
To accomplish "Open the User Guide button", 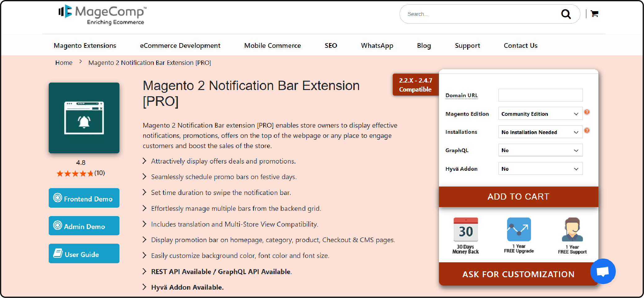I will point(84,254).
